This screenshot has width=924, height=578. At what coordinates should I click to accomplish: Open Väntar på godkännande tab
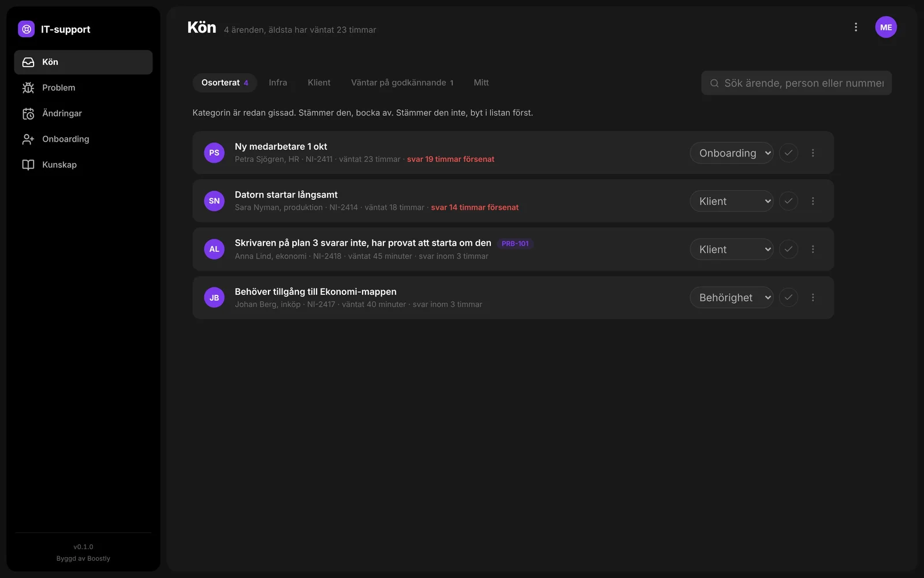(x=402, y=83)
